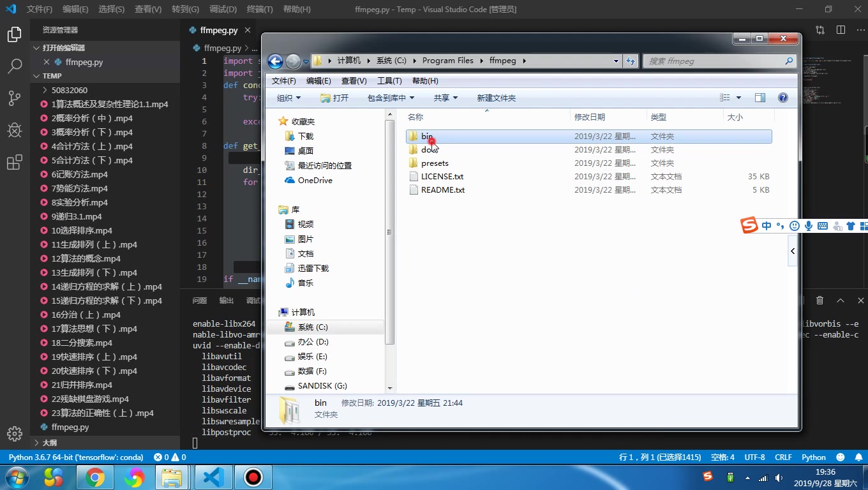Click the volume speaker icon in system tray

pyautogui.click(x=779, y=478)
